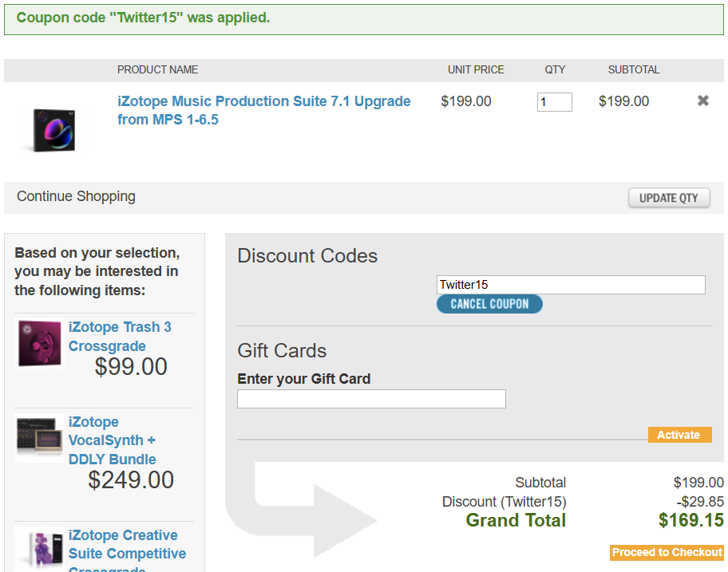Viewport: 728px width, 572px height.
Task: Focus the discount code field containing Twitter15
Action: [571, 284]
